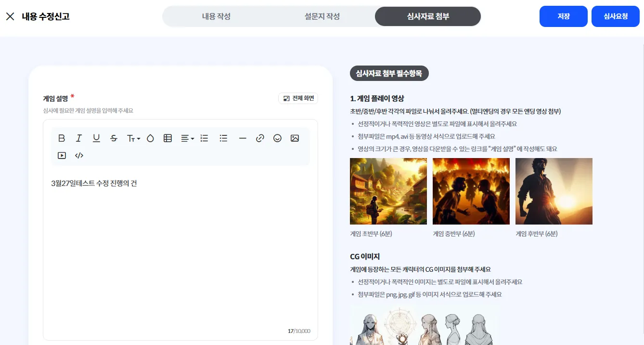Select the 심사자료 첨부 tab
The image size is (644, 345).
coord(428,16)
